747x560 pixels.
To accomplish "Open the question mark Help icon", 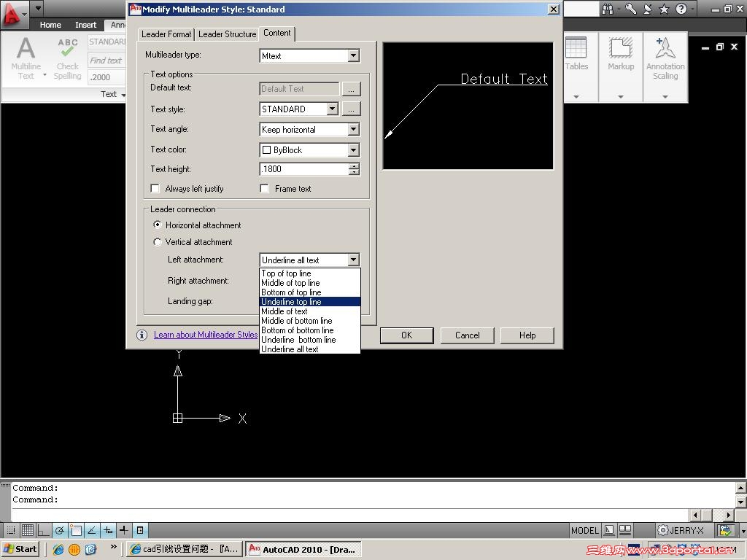I will [681, 9].
